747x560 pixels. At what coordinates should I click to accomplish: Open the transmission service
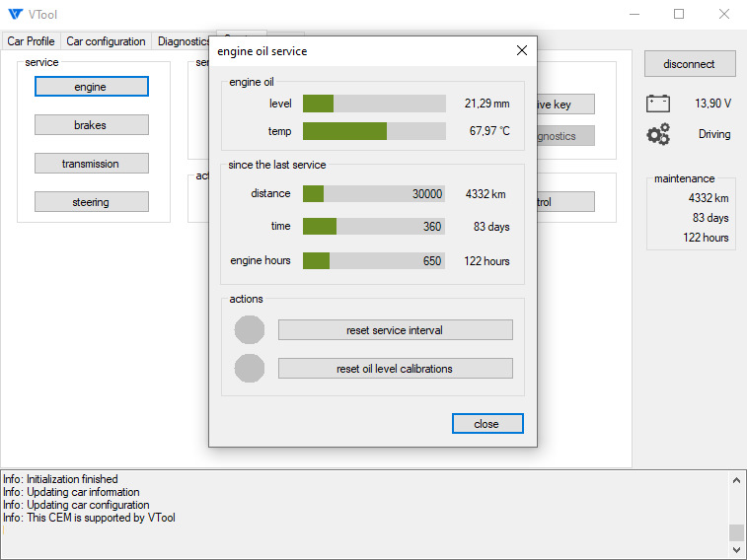click(x=92, y=164)
